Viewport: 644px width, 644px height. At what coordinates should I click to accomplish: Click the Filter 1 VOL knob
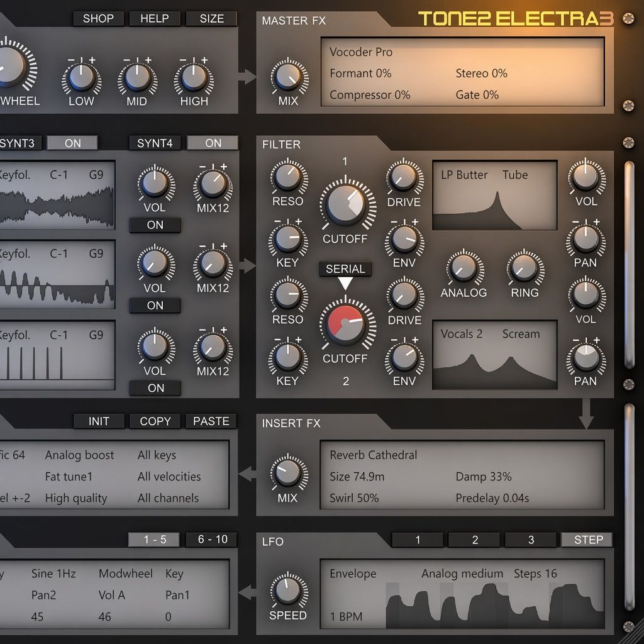click(586, 177)
